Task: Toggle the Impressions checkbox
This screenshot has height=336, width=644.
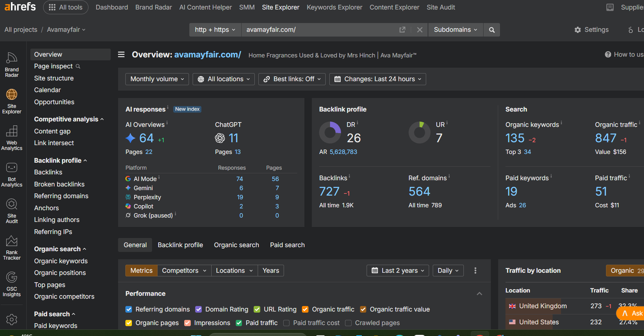Action: [x=187, y=323]
